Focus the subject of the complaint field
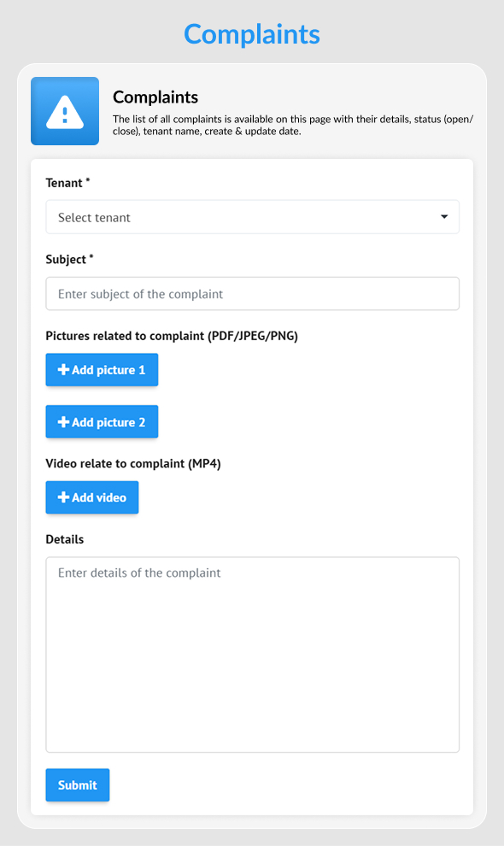This screenshot has height=846, width=504. (253, 293)
